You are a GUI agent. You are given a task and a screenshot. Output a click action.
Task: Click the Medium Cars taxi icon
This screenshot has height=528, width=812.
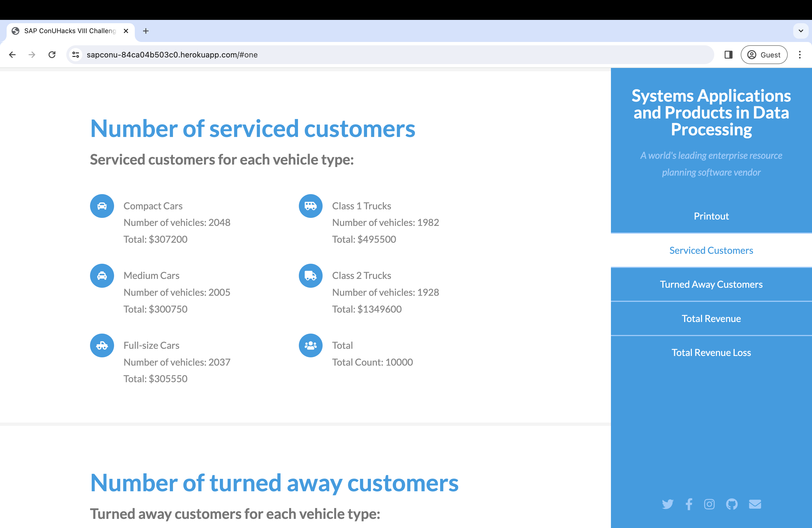(x=102, y=276)
